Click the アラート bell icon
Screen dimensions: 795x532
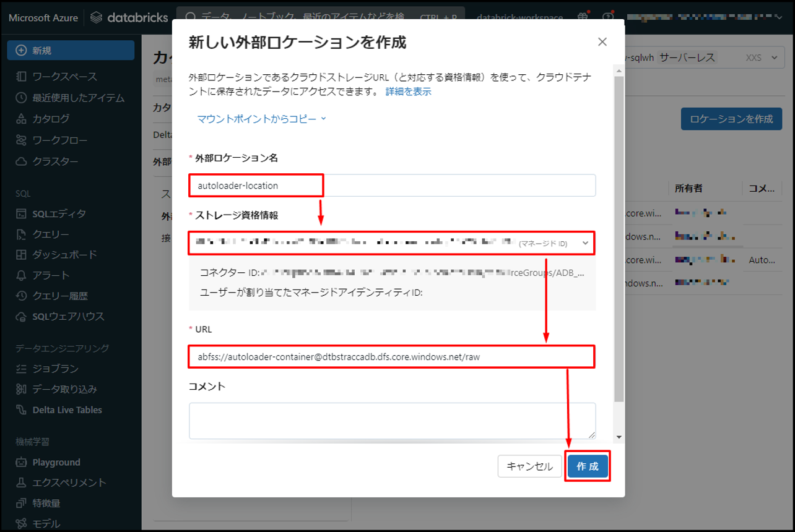coord(22,275)
